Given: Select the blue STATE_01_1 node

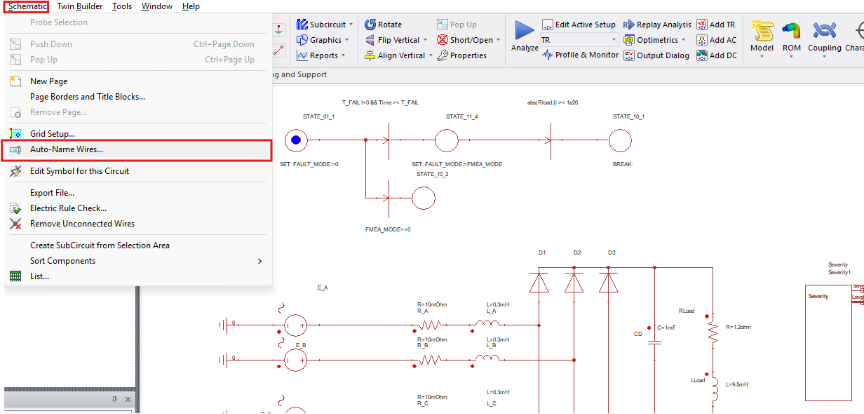Looking at the screenshot, I should point(295,141).
